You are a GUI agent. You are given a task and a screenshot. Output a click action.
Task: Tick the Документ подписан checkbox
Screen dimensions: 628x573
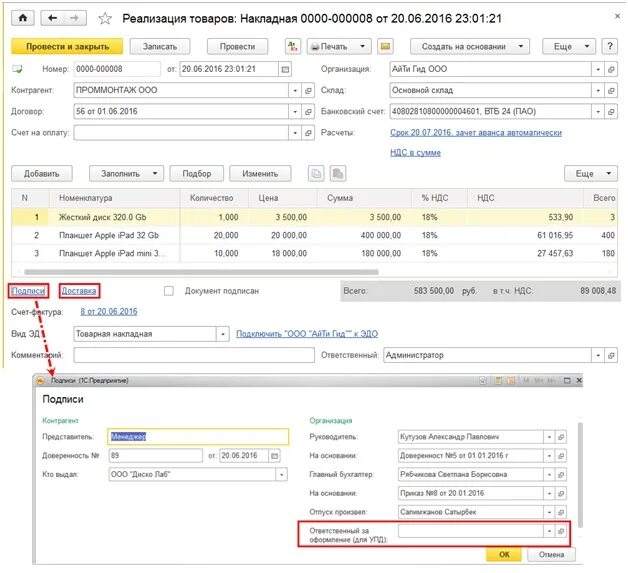tap(169, 291)
